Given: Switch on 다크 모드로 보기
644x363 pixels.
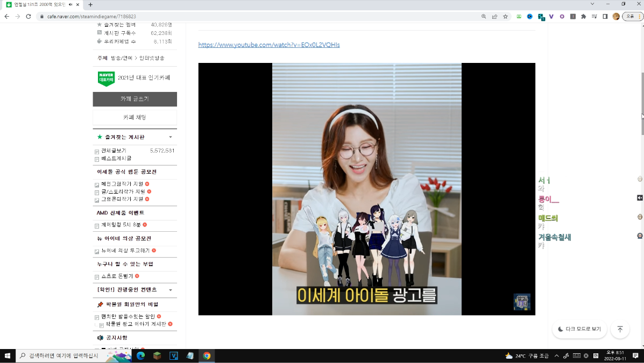Looking at the screenshot, I should point(579,329).
